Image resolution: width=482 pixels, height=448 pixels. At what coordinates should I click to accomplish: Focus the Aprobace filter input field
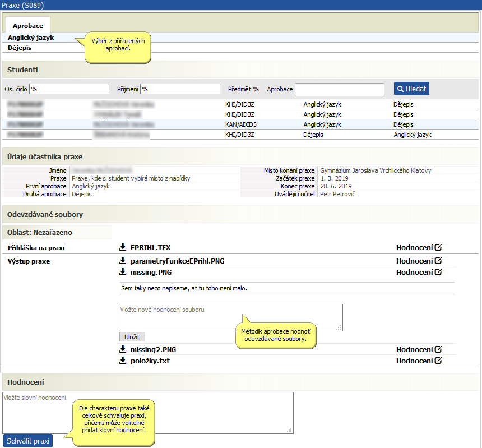point(340,90)
